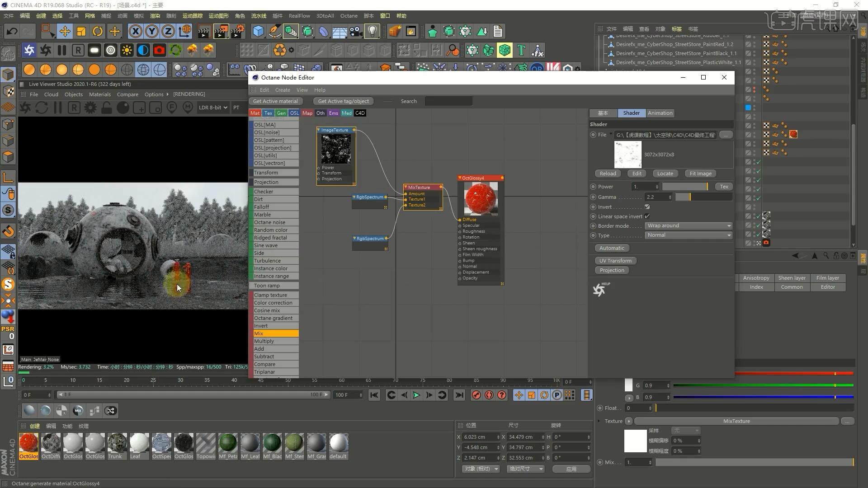Switch to the Animation tab in Node Editor
This screenshot has height=488, width=868.
tap(660, 113)
